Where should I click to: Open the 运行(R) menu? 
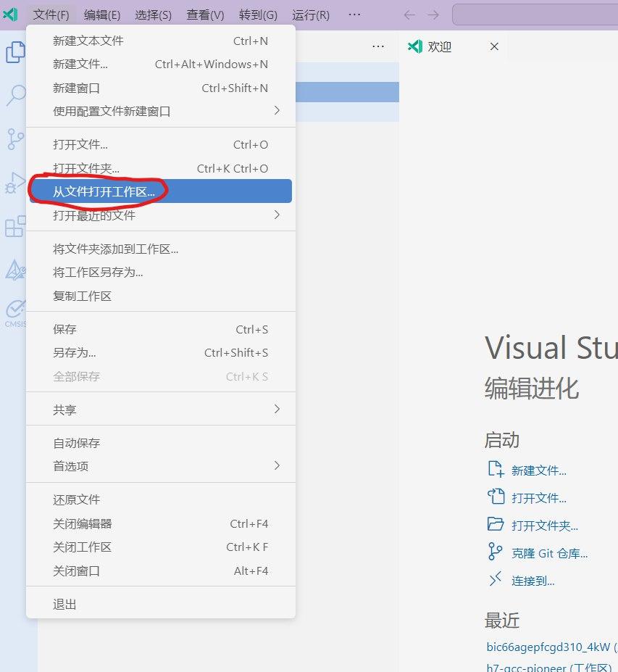(x=311, y=15)
